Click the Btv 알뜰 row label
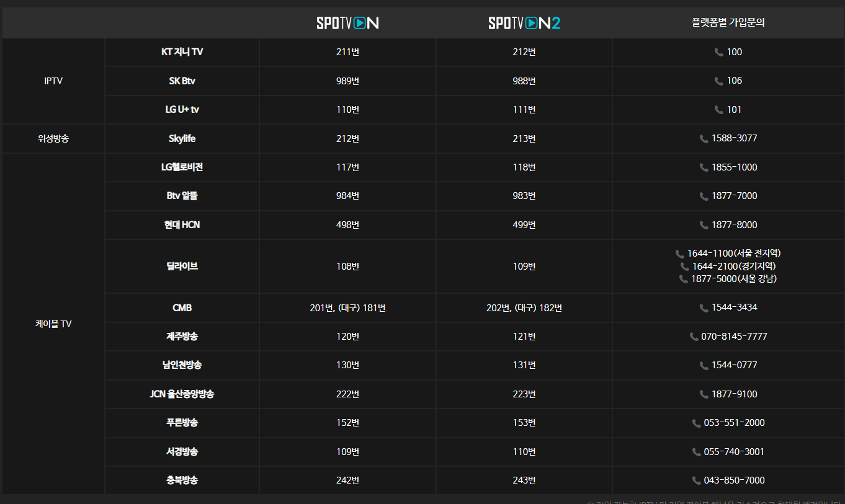 [x=182, y=196]
